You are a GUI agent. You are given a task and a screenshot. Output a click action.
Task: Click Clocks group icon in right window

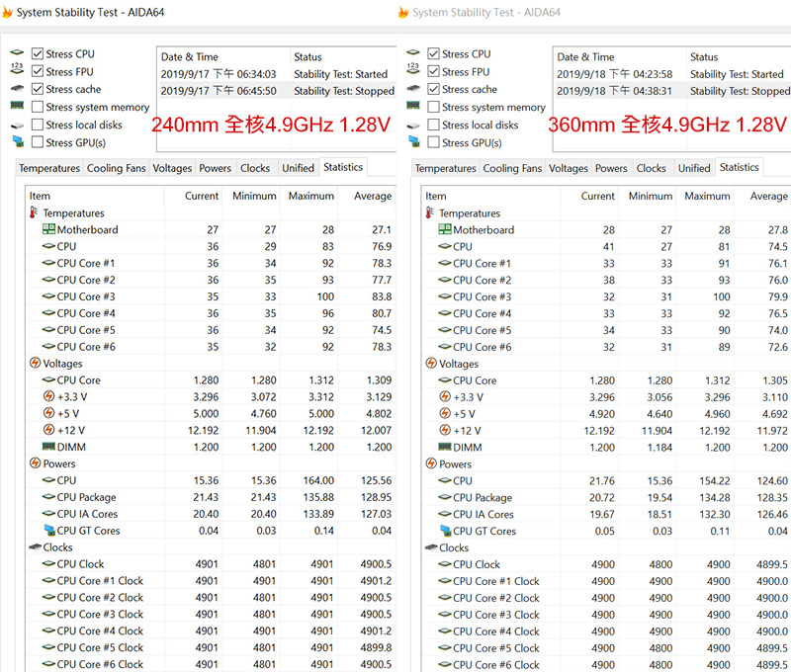[x=431, y=547]
